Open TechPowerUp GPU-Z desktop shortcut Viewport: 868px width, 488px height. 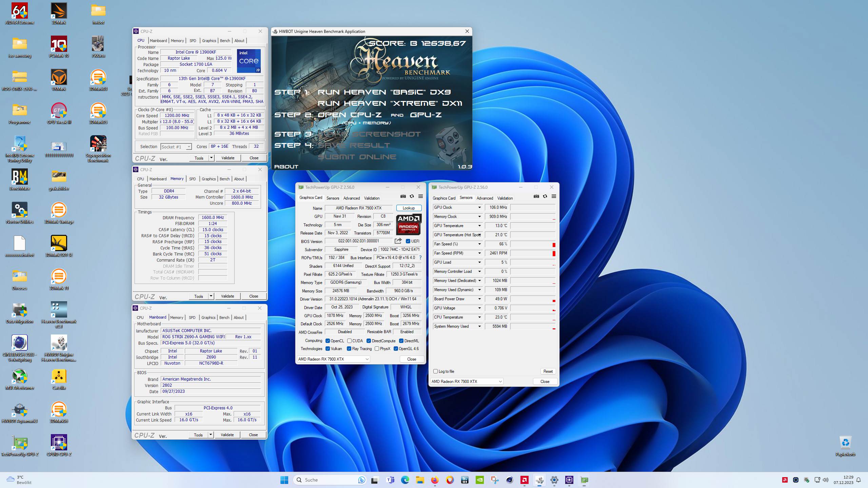pyautogui.click(x=19, y=445)
